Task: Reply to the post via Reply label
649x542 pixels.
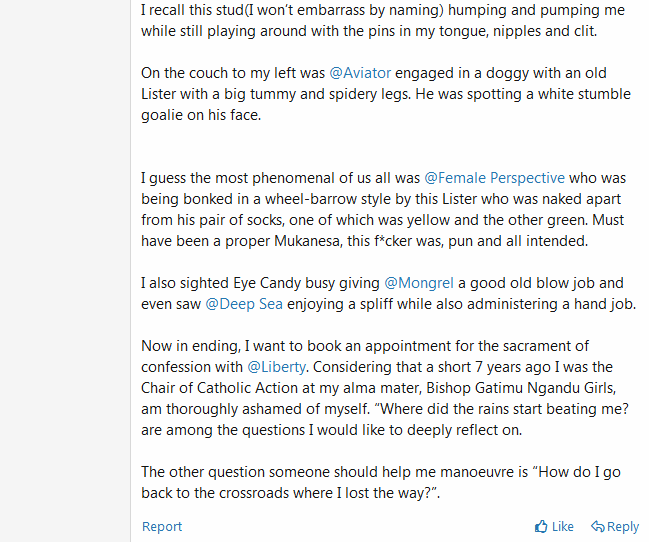Action: [623, 527]
